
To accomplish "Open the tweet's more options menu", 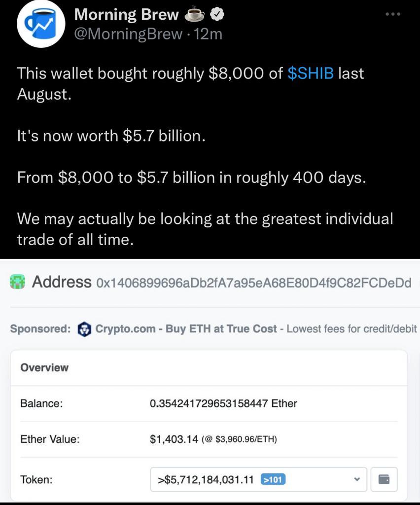I will [393, 14].
